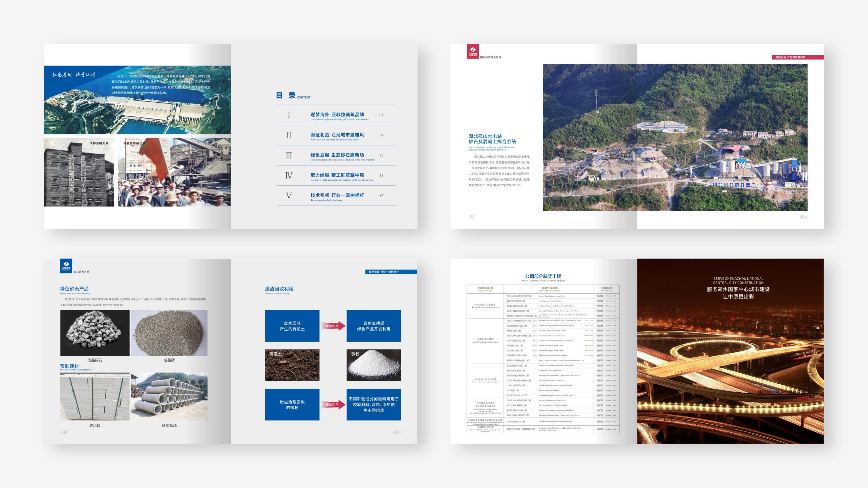The image size is (868, 488).
Task: Select the heading 公司部分获奖工程
Action: (x=543, y=276)
